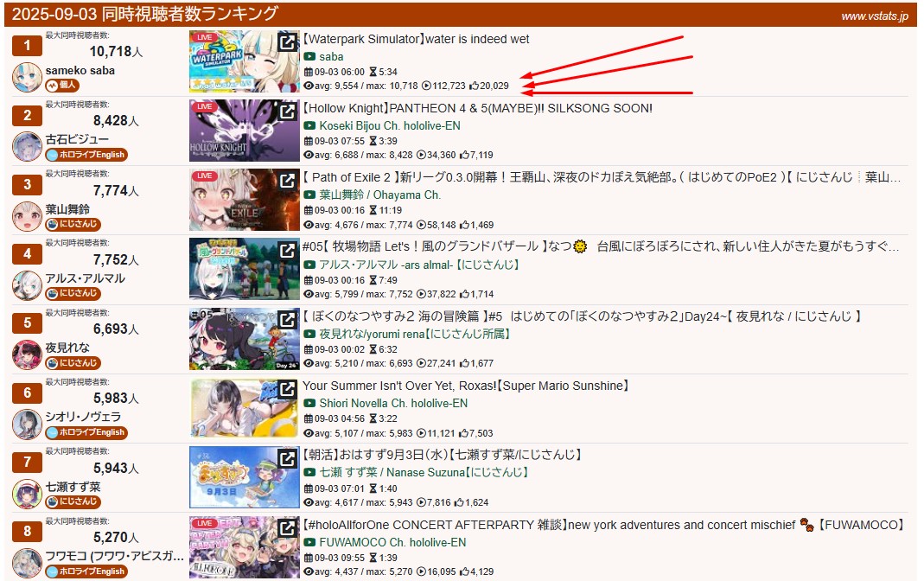Open Path of Exile 2 stream thumbnail

pyautogui.click(x=244, y=200)
